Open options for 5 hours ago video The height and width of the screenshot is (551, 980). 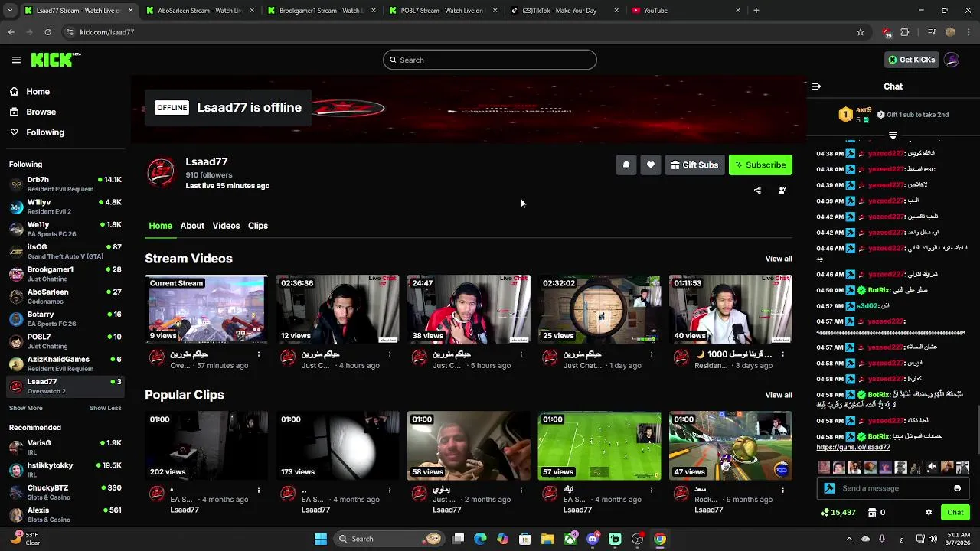click(x=521, y=354)
